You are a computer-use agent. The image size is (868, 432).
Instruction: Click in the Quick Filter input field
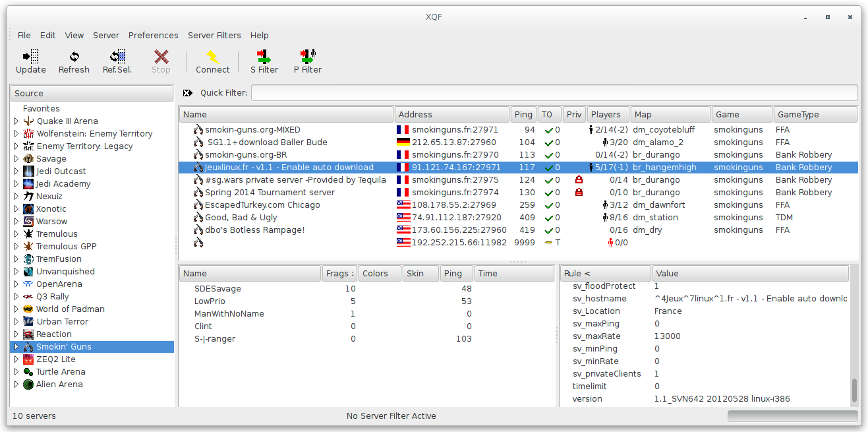[x=554, y=93]
